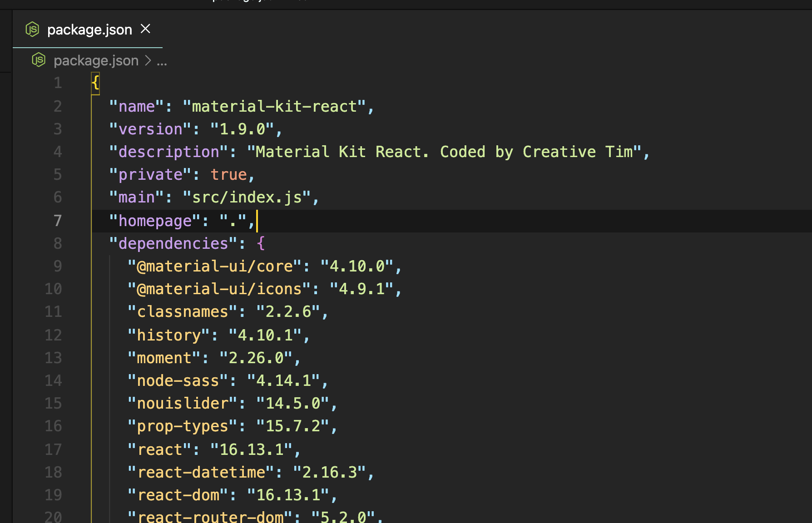Image resolution: width=812 pixels, height=523 pixels.
Task: Click line number 17 in the gutter
Action: click(53, 449)
